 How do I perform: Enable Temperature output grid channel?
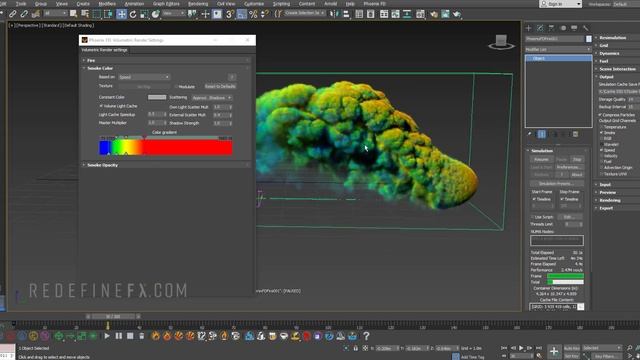[x=602, y=127]
